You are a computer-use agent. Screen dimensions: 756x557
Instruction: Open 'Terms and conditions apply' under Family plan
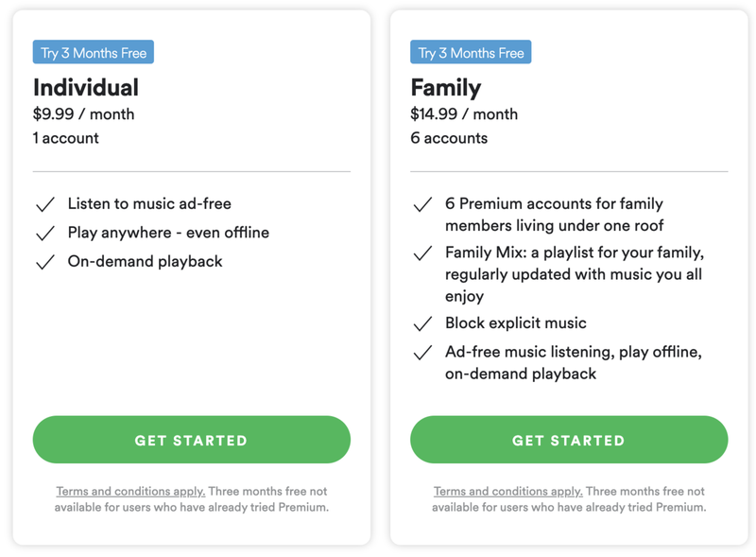[507, 491]
